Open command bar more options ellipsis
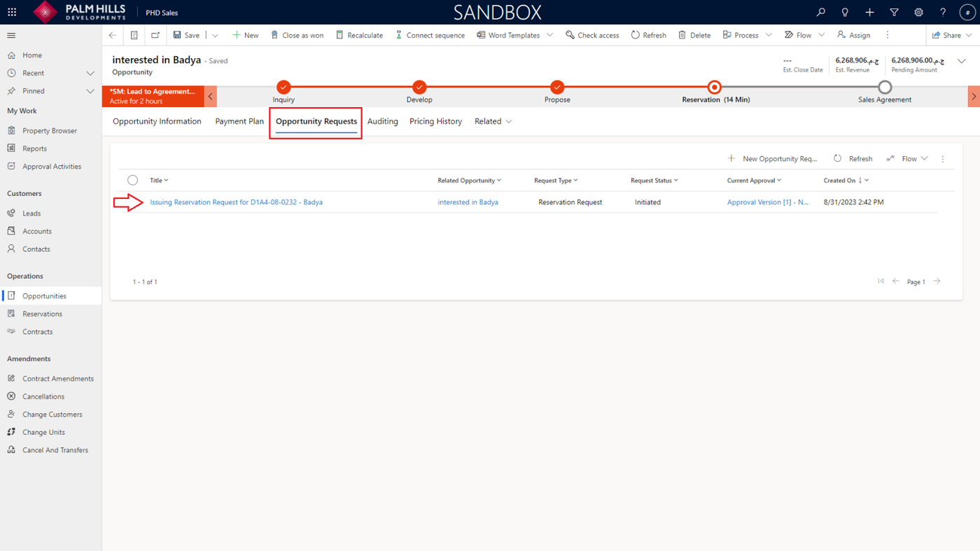Viewport: 980px width, 551px height. (888, 35)
